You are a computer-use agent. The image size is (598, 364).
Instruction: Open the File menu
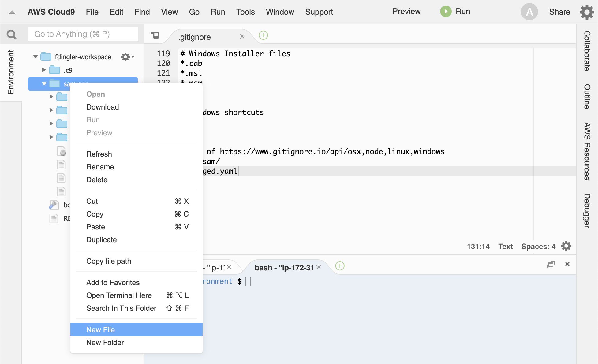tap(92, 12)
